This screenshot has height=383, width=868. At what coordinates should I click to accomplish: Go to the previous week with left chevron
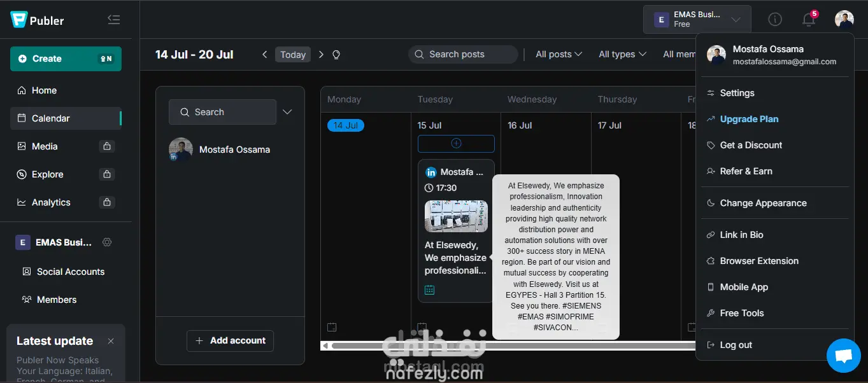265,55
